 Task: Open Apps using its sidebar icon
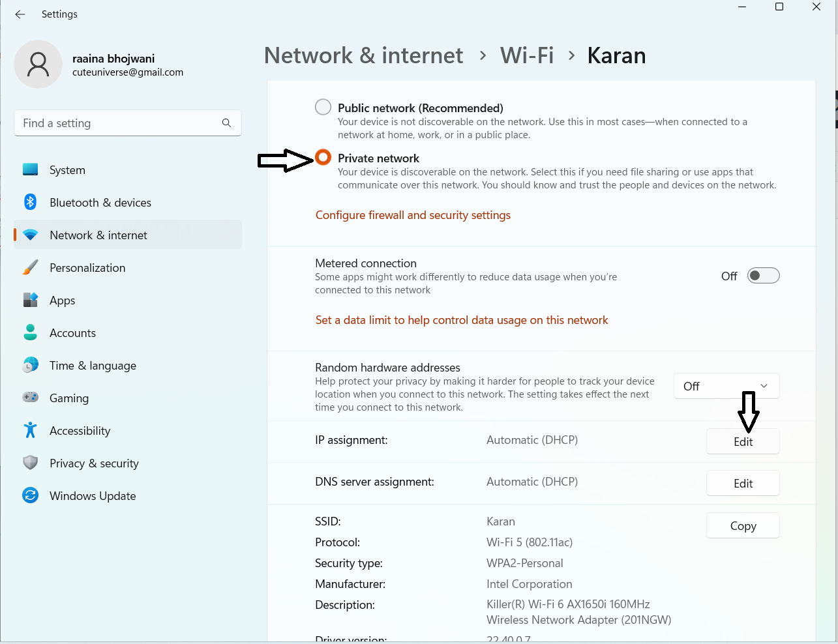pyautogui.click(x=31, y=300)
